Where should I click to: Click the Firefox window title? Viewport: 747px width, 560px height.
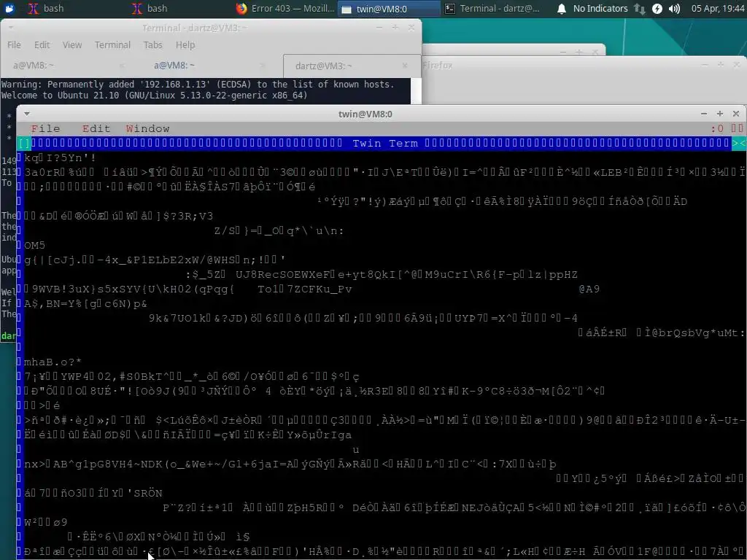[x=438, y=65]
